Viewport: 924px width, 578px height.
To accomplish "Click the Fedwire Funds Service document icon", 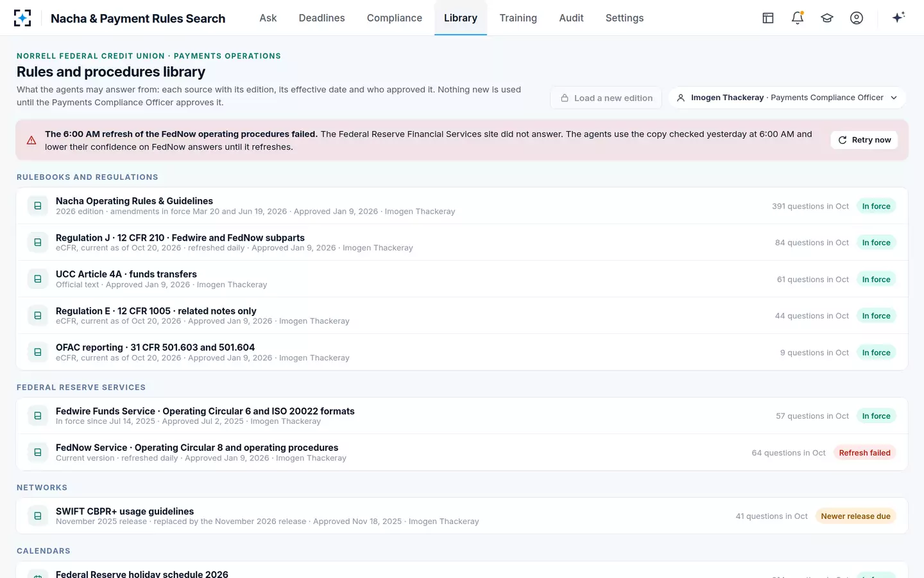I will tap(38, 416).
